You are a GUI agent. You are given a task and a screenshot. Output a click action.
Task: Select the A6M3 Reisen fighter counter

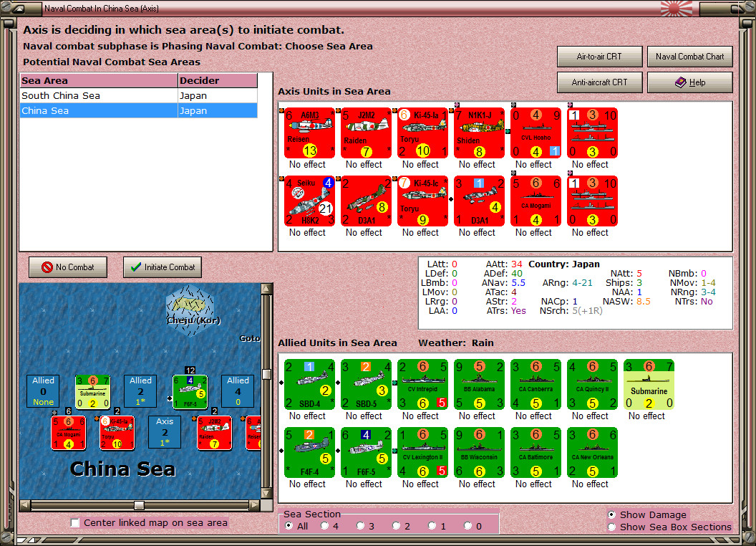tap(309, 133)
